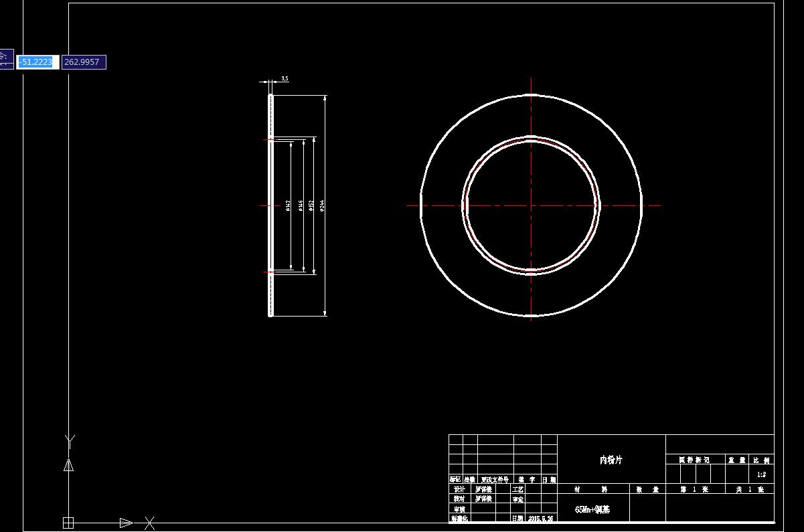Select the title text 内粉片
This screenshot has height=532, width=804.
pos(611,460)
